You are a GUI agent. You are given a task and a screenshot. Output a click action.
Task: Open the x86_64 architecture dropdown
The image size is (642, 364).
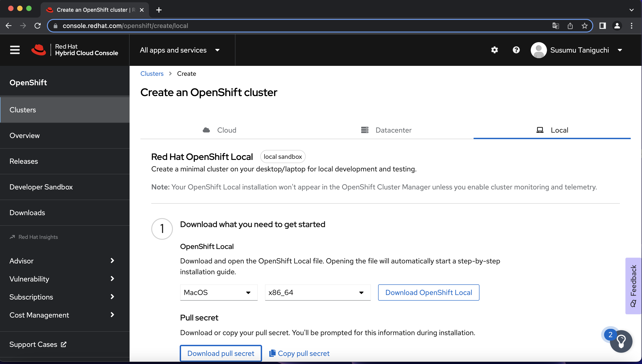[x=317, y=293]
